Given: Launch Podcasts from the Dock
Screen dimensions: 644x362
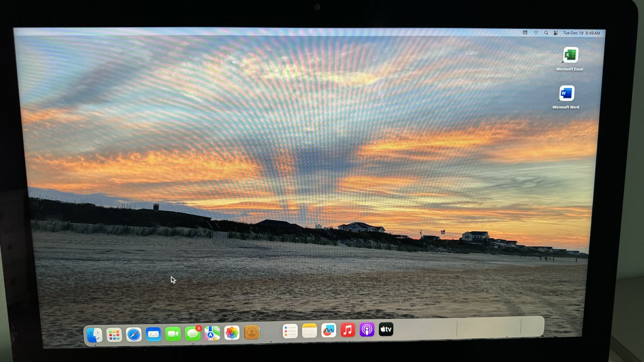Looking at the screenshot, I should point(367,330).
